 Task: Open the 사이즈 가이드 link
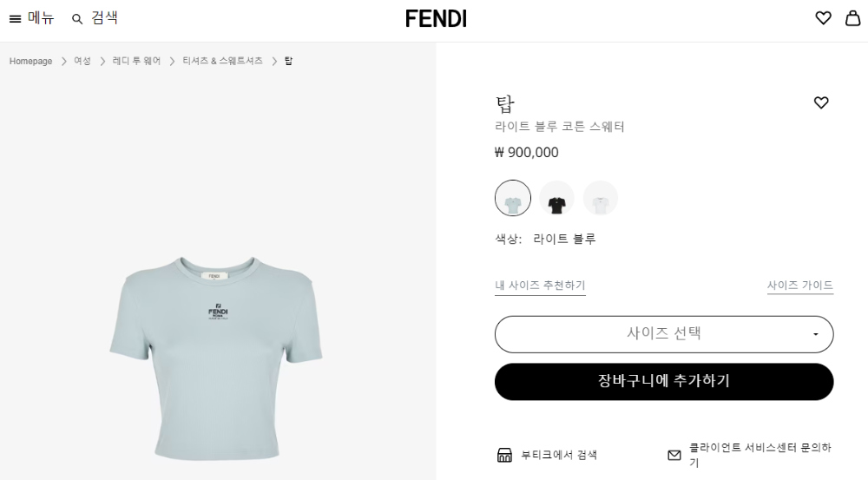pyautogui.click(x=800, y=285)
